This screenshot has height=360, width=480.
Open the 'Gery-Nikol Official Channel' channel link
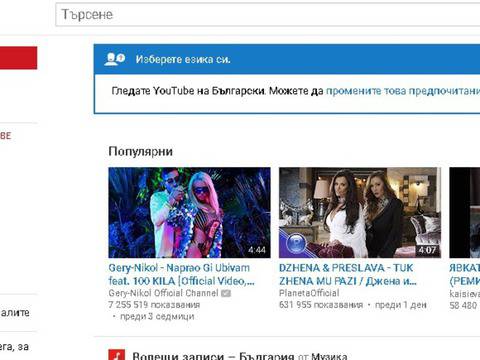click(163, 293)
